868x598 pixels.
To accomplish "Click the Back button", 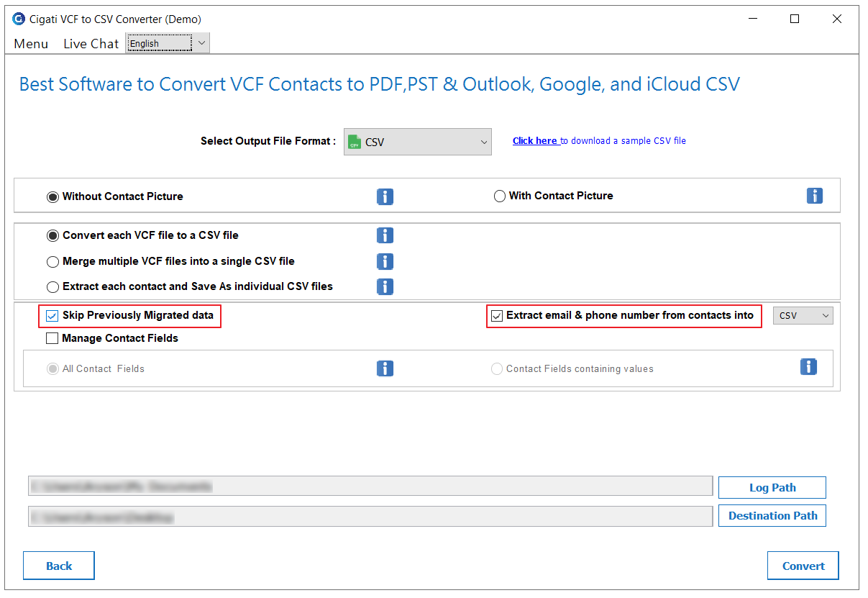I will click(59, 566).
